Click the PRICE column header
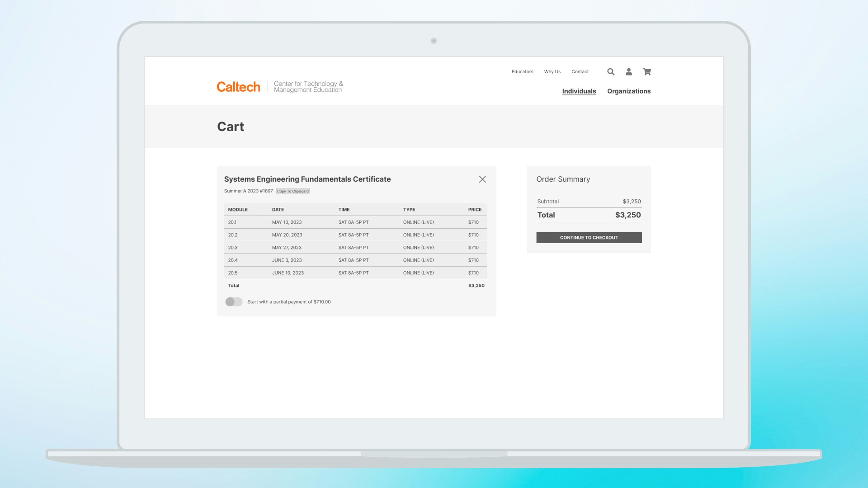The width and height of the screenshot is (868, 488). pos(474,210)
